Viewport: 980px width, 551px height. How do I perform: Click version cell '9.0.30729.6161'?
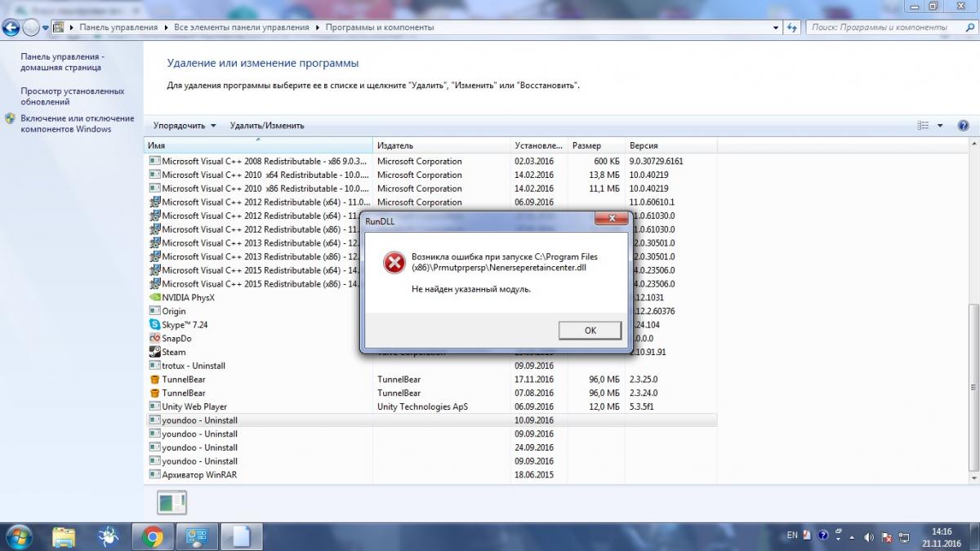656,161
